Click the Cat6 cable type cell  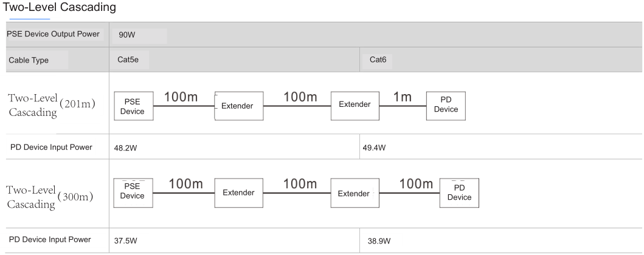pos(378,59)
